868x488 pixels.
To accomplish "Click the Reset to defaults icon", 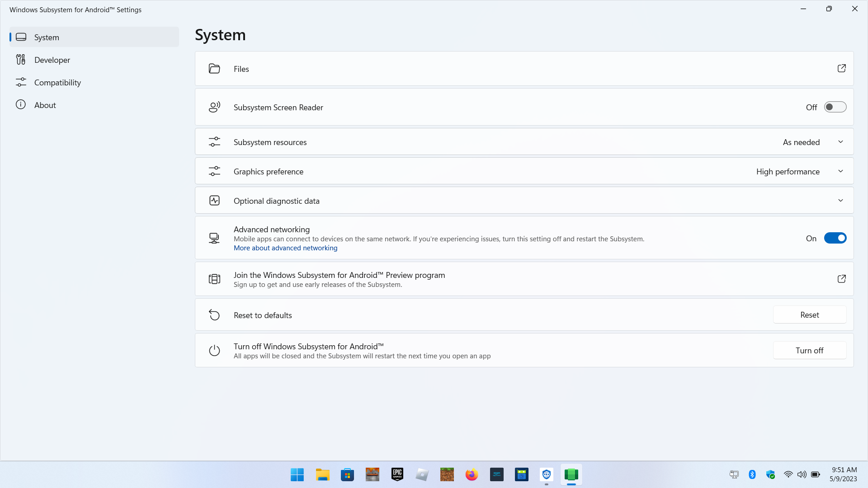I will (x=214, y=315).
